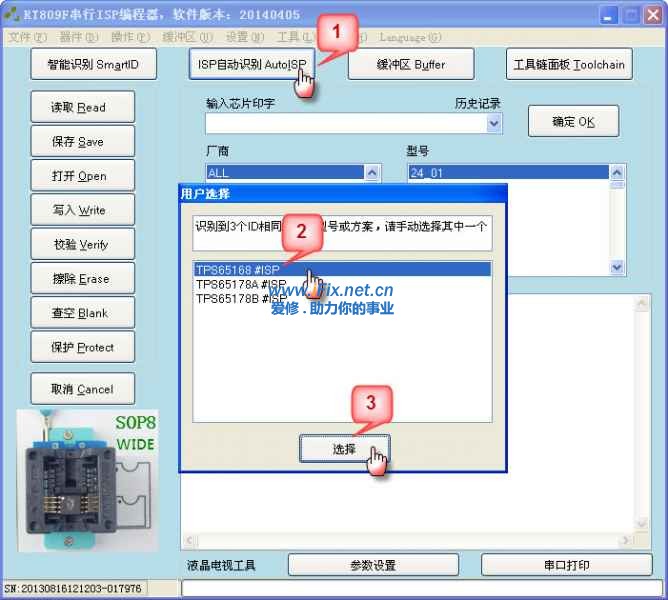This screenshot has width=668, height=600.
Task: Select ALL in the manufacturer list
Action: 285,173
